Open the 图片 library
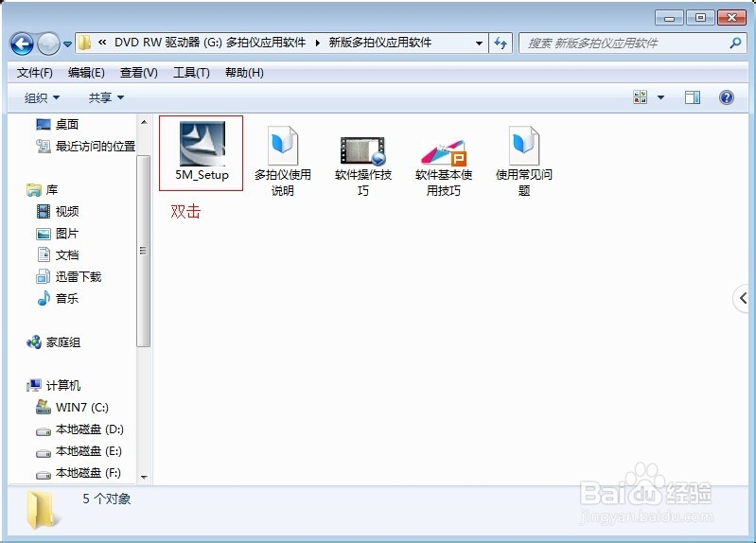 [58, 234]
